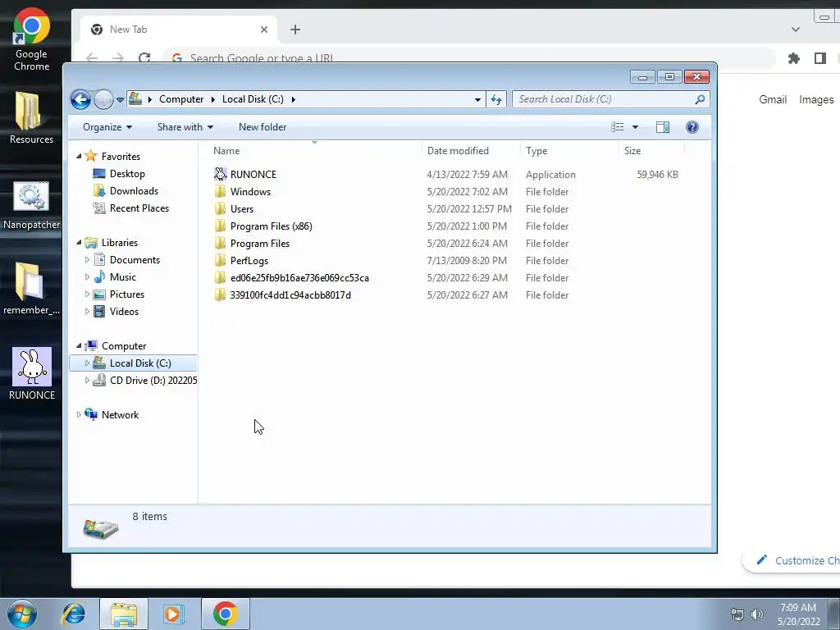This screenshot has width=840, height=630.
Task: Select Pictures library
Action: click(126, 294)
